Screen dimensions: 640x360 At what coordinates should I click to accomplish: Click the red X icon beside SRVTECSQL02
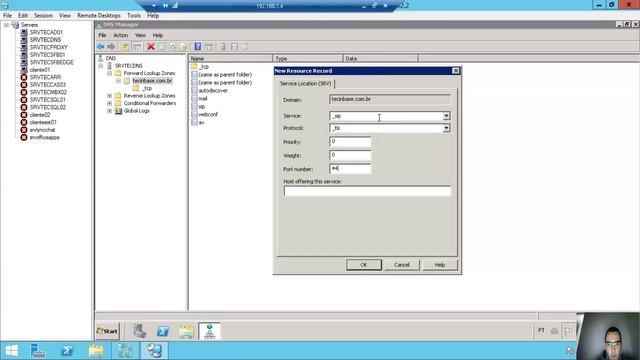(x=24, y=107)
